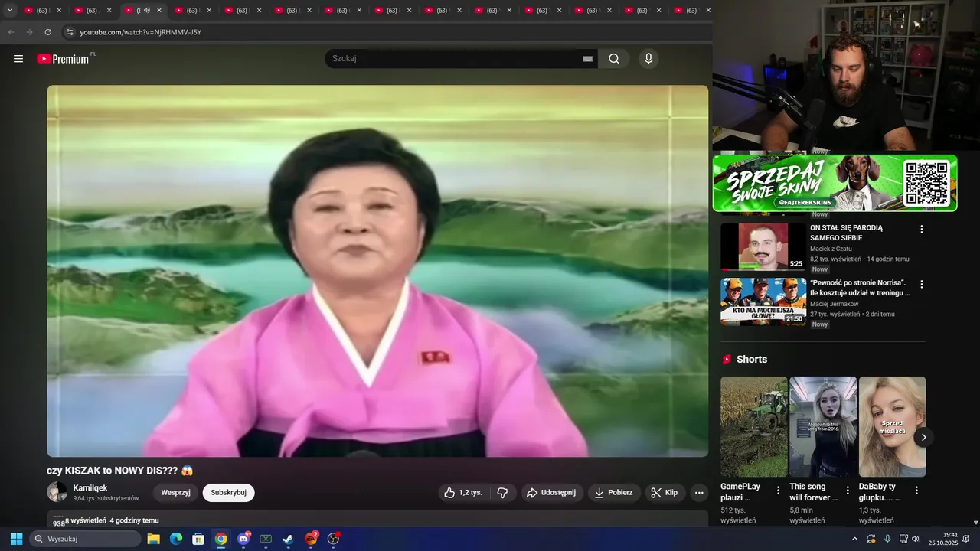The width and height of the screenshot is (980, 551).
Task: Go to YouTube Premium home logo
Action: (x=64, y=59)
